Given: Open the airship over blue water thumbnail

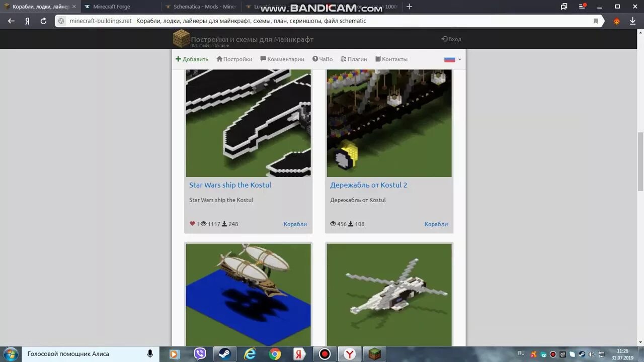Looking at the screenshot, I should 249,295.
